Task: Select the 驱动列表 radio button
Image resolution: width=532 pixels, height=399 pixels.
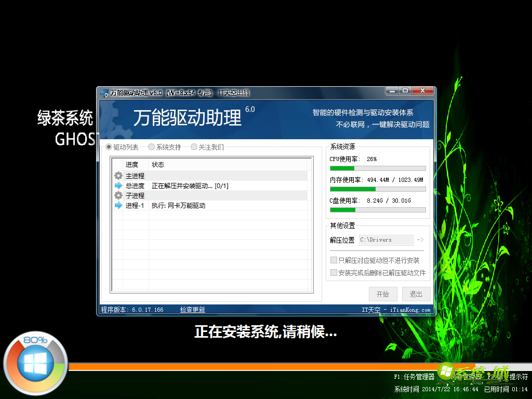Action: tap(108, 147)
